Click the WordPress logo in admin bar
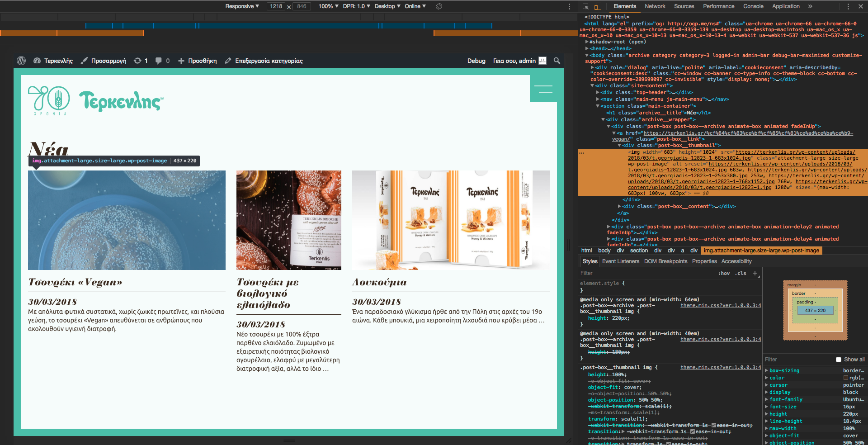The width and height of the screenshot is (868, 445). click(21, 61)
